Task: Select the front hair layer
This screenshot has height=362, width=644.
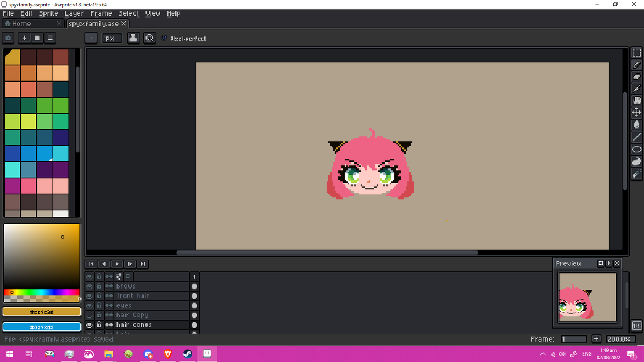Action: pyautogui.click(x=151, y=296)
